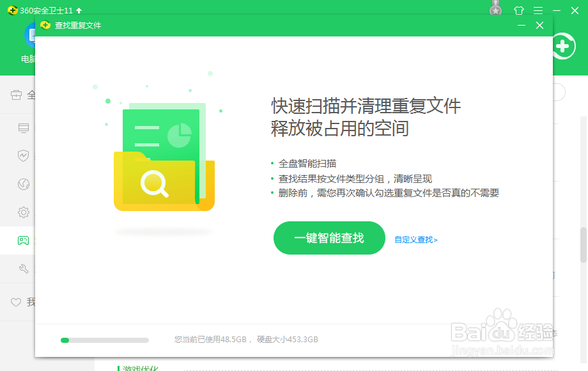Open the globe network protection icon

[x=23, y=184]
